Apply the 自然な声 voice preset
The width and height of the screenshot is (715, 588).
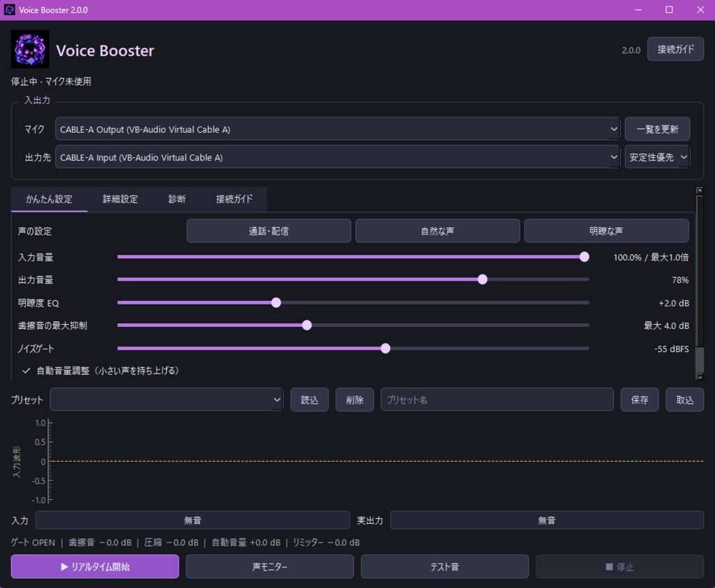pyautogui.click(x=437, y=231)
